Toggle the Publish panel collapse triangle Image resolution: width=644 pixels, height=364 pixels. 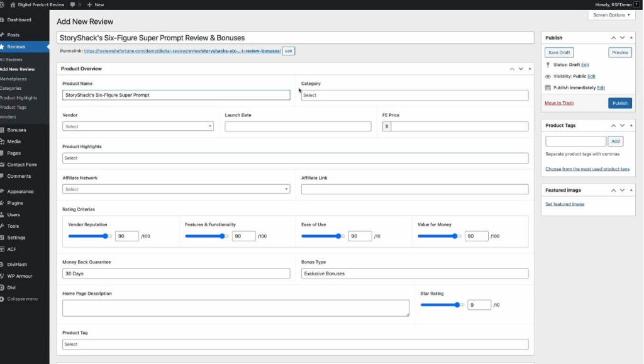(x=631, y=38)
